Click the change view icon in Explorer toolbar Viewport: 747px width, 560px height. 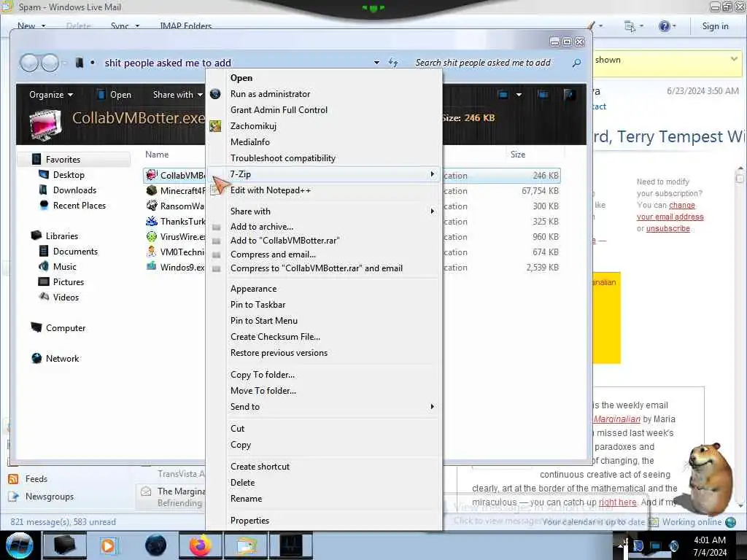pos(503,94)
